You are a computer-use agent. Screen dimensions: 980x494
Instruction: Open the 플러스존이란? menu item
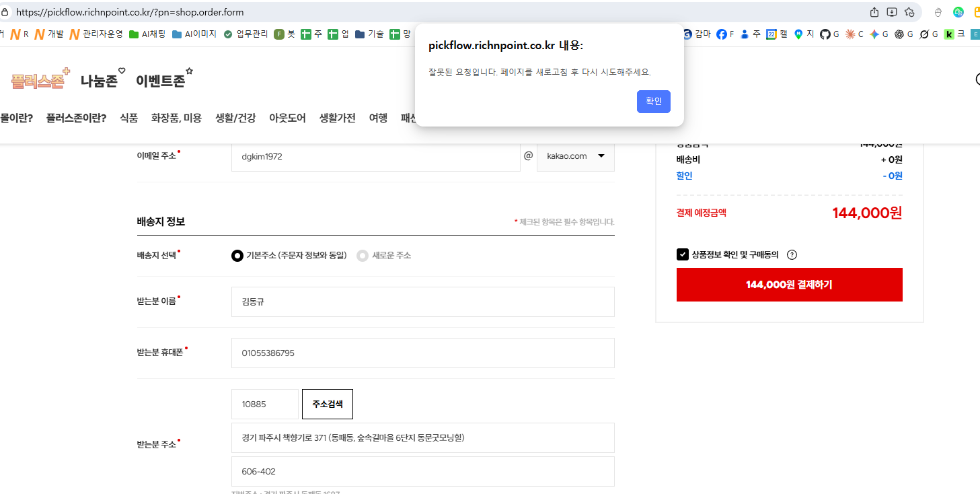point(77,118)
